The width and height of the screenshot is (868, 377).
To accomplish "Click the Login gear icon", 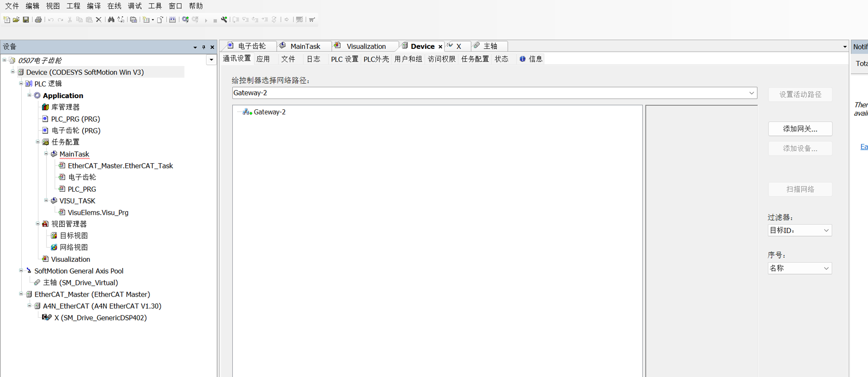I will coord(185,19).
